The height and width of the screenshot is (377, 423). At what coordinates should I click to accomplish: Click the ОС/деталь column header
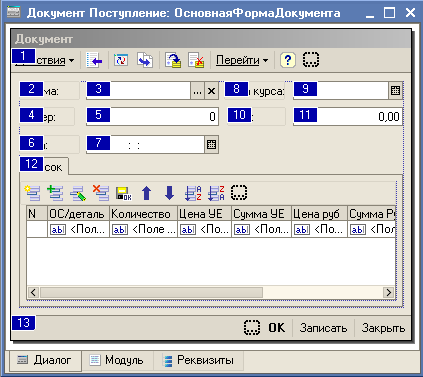coord(78,213)
